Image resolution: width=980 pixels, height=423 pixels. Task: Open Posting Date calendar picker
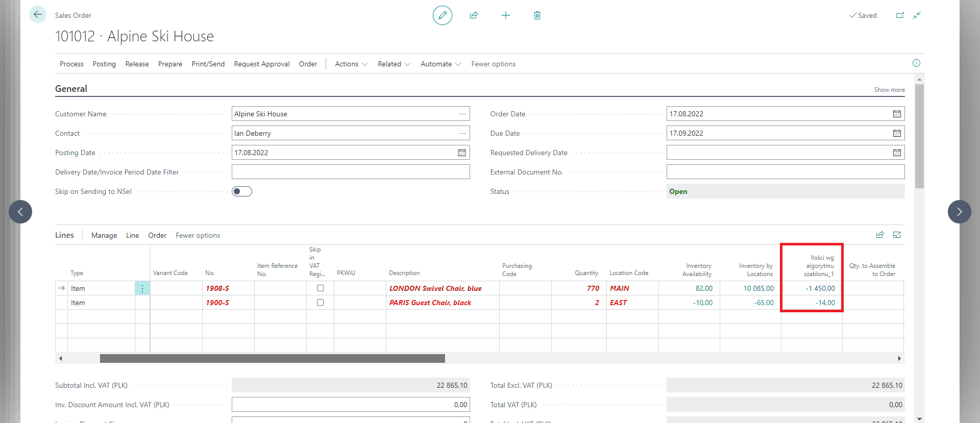462,153
